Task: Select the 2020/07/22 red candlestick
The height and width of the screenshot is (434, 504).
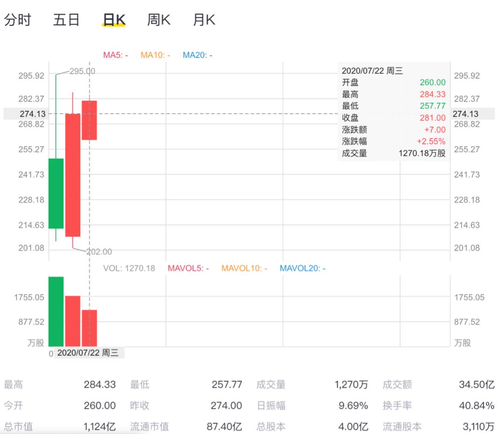Action: [x=89, y=120]
